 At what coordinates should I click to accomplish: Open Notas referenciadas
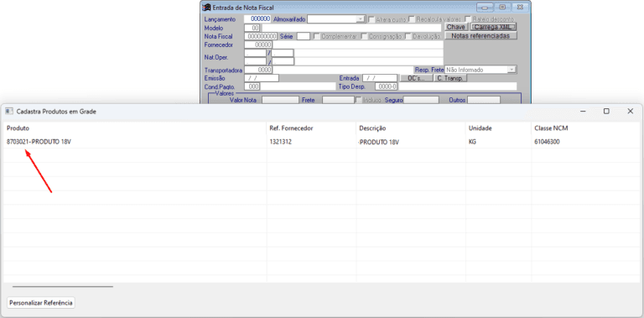pyautogui.click(x=480, y=36)
